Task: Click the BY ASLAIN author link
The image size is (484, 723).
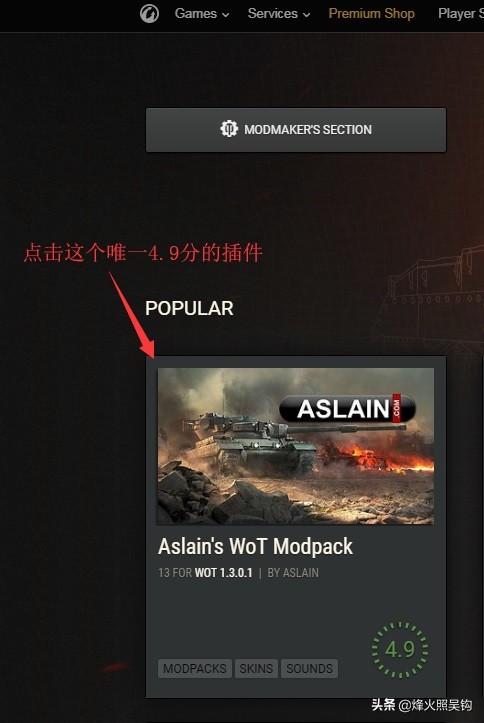Action: pos(293,573)
